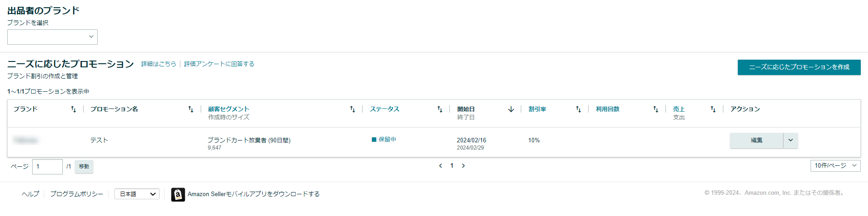Open the Japanese language selector
Viewport: 868px width, 216px height.
(x=137, y=194)
